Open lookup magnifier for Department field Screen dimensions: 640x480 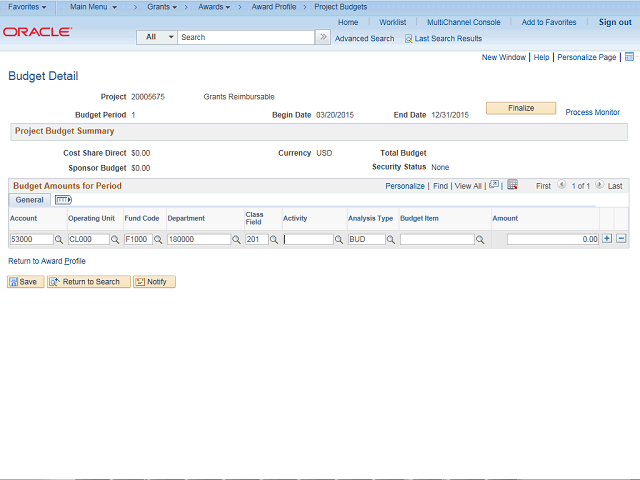236,240
